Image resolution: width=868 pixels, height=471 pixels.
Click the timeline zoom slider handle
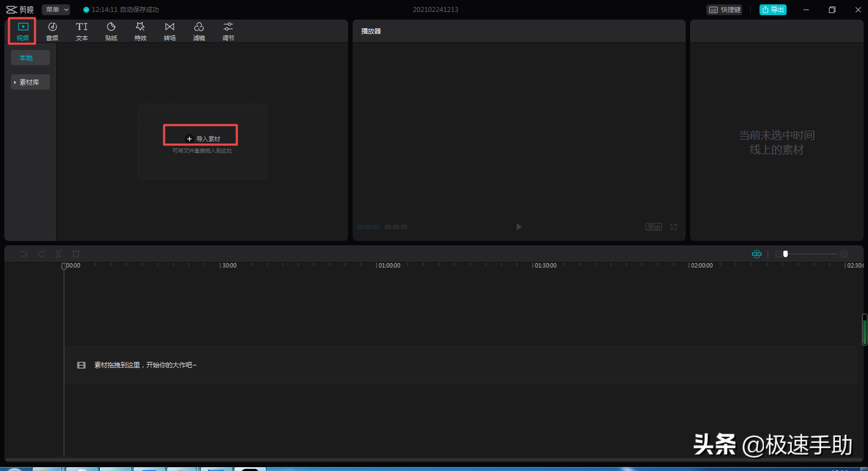(x=786, y=254)
